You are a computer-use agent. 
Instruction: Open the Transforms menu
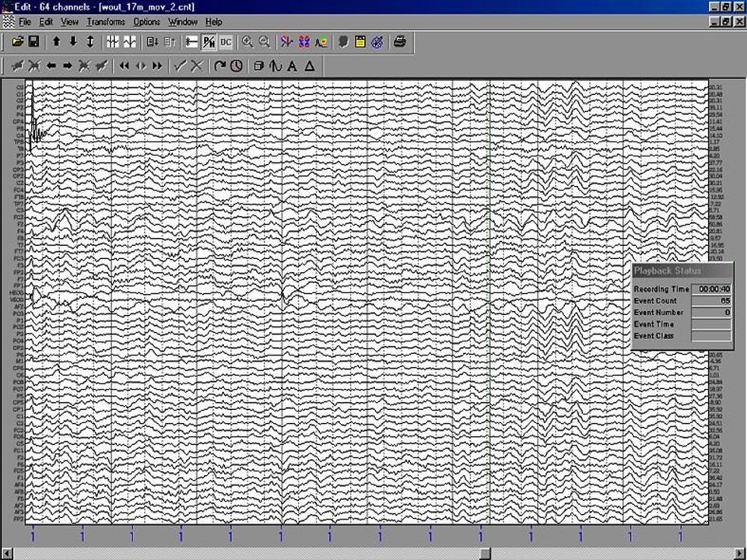[x=106, y=22]
